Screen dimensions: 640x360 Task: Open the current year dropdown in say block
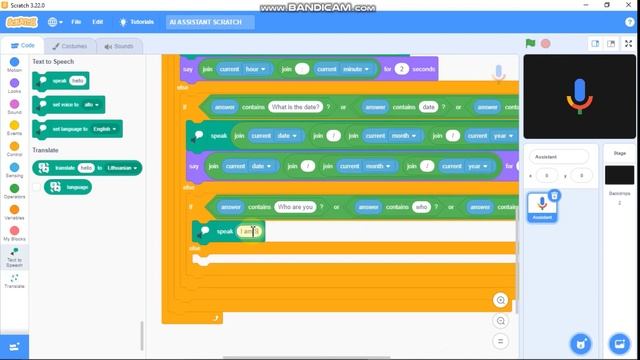(478, 167)
